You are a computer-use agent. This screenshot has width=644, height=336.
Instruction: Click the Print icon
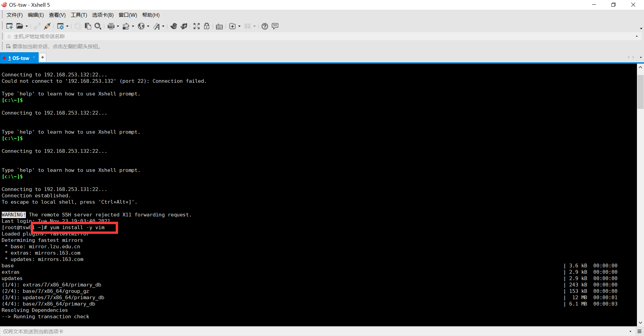coord(111,26)
